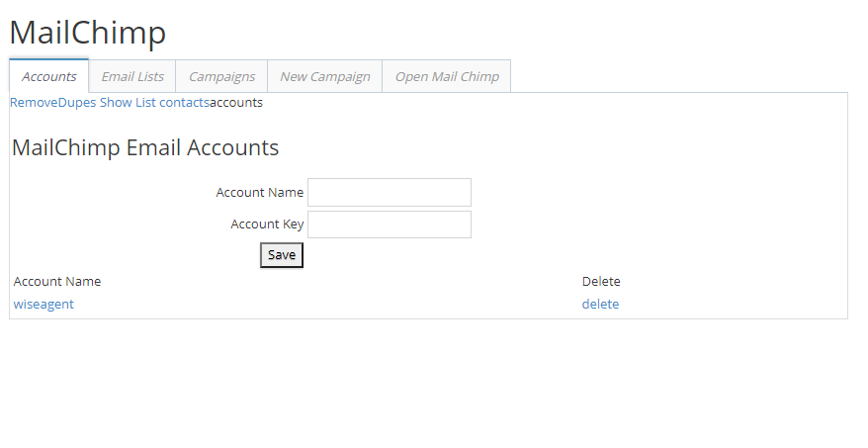868x448 pixels.
Task: Open the Show List contacts link
Action: click(x=154, y=103)
